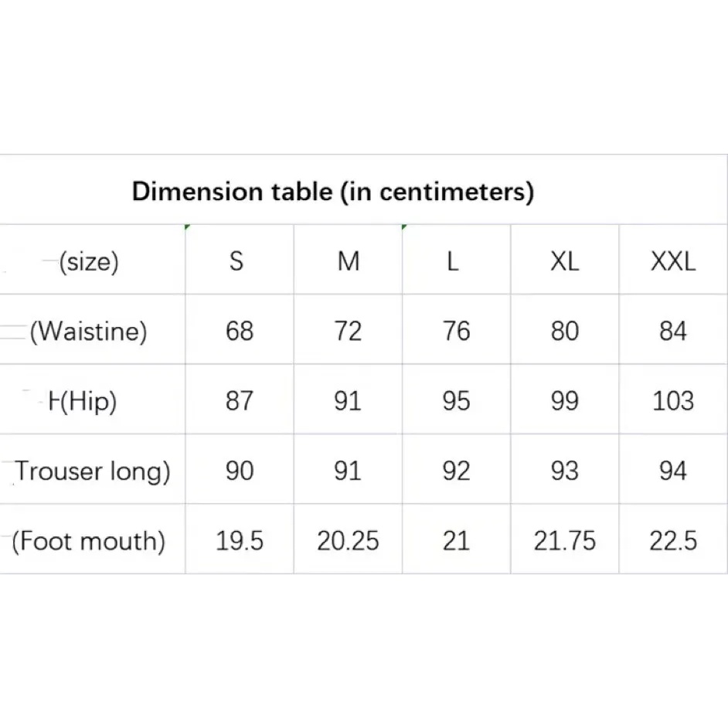This screenshot has height=728, width=728.
Task: Click the trouser length 92 cell
Action: click(x=456, y=471)
